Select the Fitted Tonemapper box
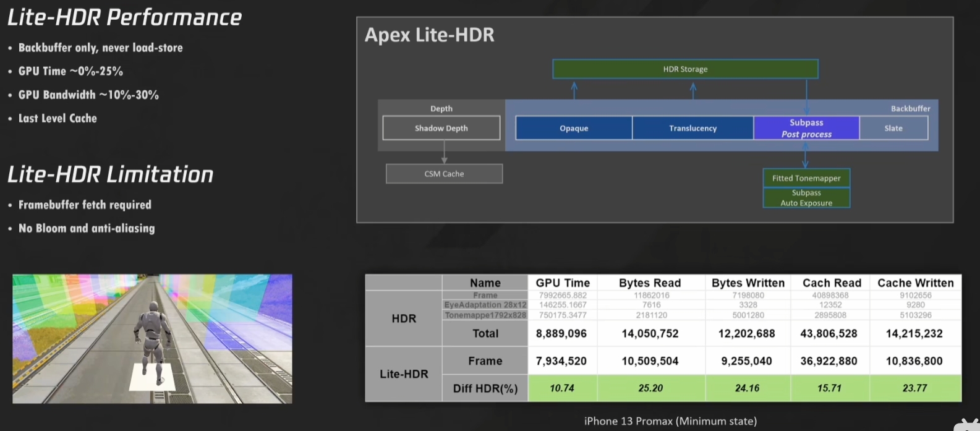 806,178
